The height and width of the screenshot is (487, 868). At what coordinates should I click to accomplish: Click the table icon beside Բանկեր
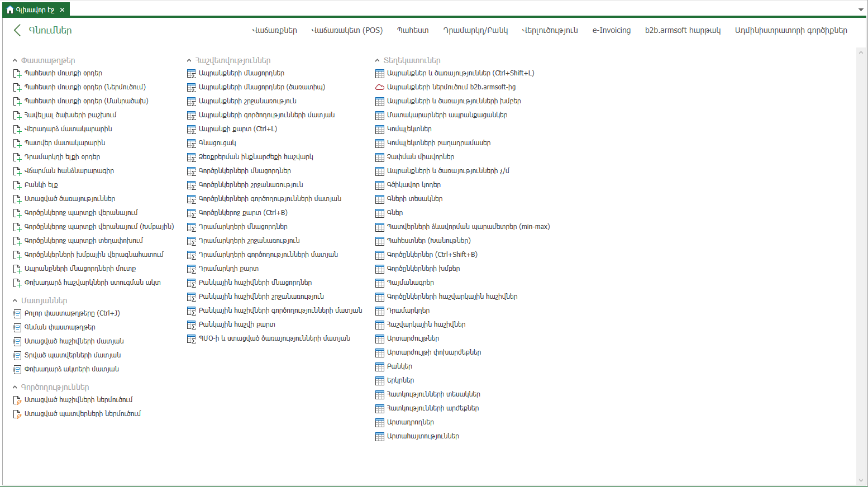point(380,366)
